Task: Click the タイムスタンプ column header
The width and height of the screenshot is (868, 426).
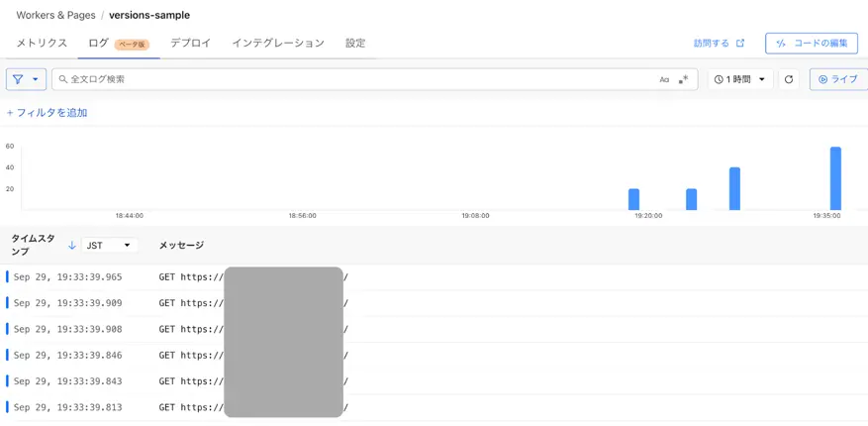Action: (34, 245)
